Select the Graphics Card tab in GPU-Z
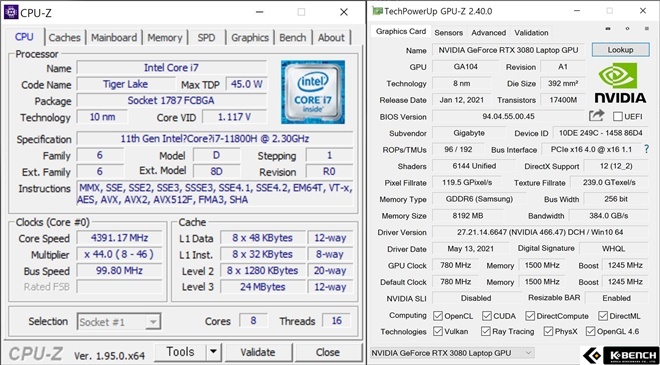This screenshot has height=365, width=660. (401, 32)
